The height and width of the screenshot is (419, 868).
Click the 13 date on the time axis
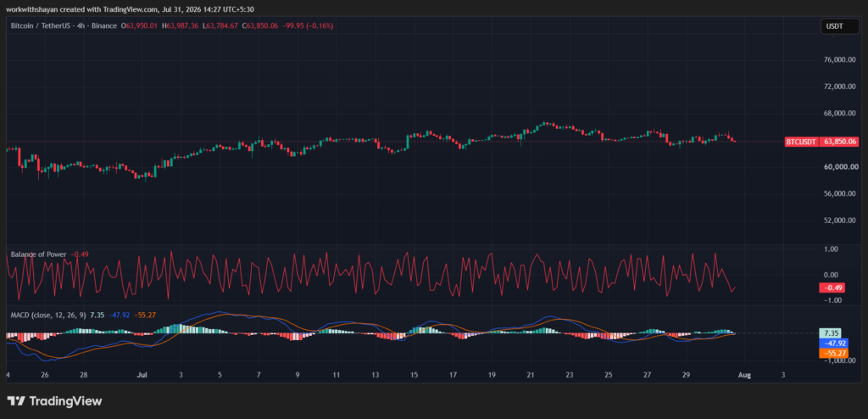tap(375, 375)
